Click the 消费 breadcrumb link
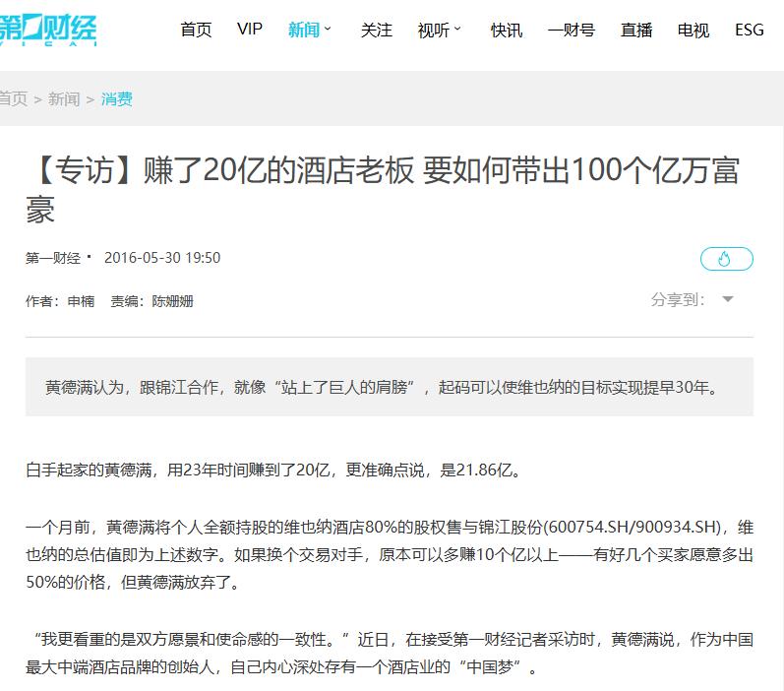The image size is (784, 691). point(116,99)
